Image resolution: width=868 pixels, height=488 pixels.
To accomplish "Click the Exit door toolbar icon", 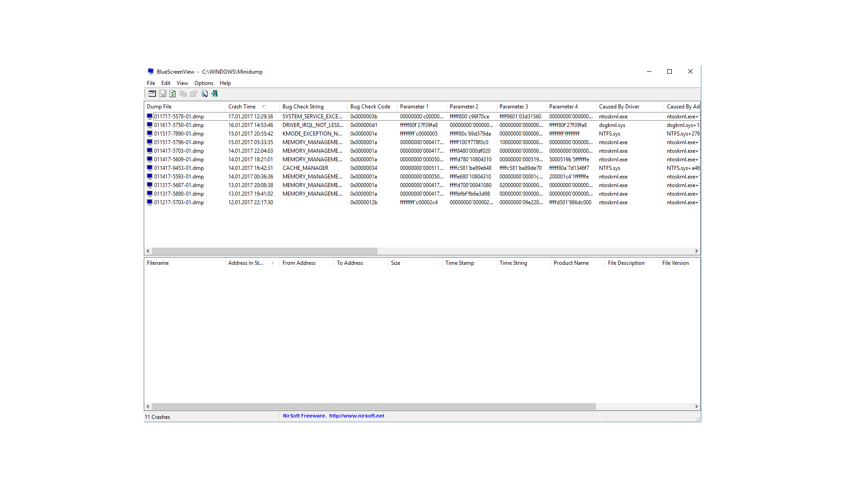I will coord(215,94).
